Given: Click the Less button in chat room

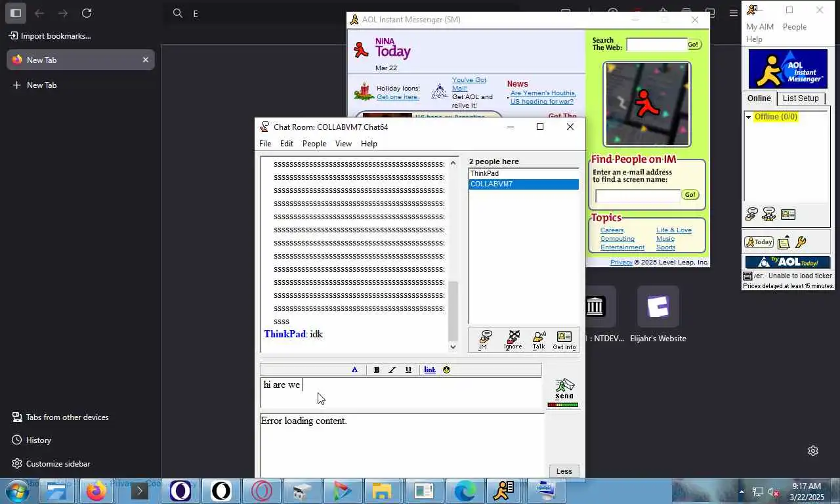Looking at the screenshot, I should 564,471.
